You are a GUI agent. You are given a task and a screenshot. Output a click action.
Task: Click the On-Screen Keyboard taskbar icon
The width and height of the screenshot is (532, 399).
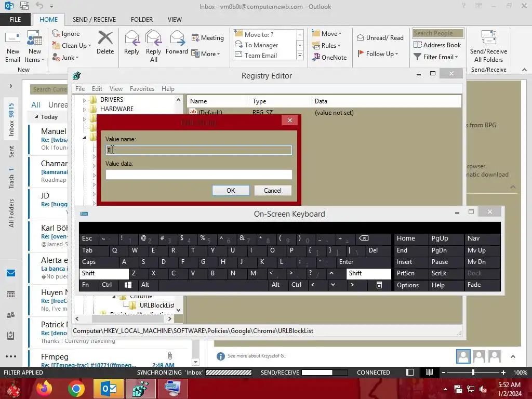pyautogui.click(x=172, y=389)
